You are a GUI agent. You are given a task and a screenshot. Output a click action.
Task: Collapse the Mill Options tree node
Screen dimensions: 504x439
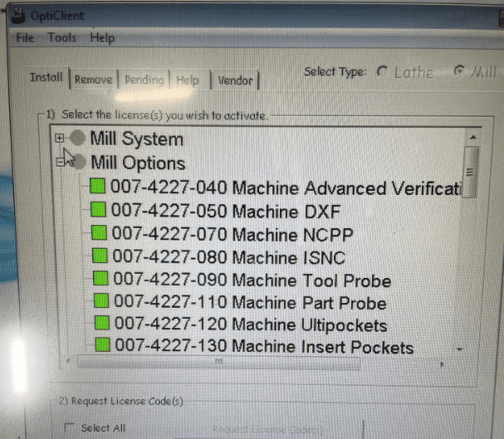point(60,163)
